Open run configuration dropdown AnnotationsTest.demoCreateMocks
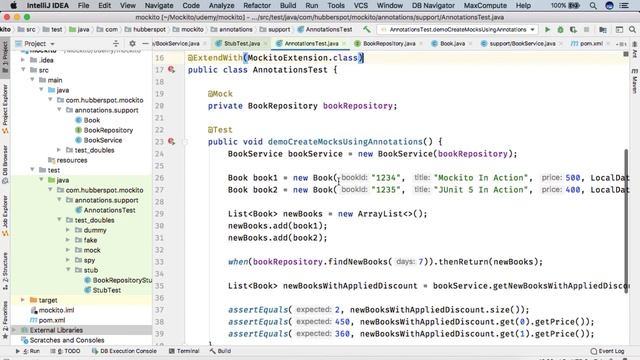Screen dimensions: 640x360 pyautogui.click(x=458, y=29)
